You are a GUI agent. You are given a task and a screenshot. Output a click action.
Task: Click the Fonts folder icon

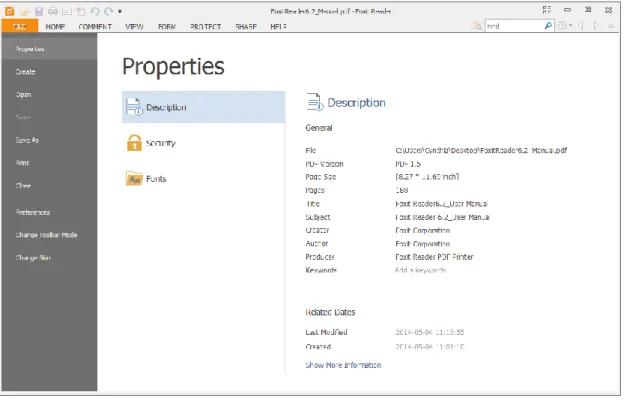(134, 178)
